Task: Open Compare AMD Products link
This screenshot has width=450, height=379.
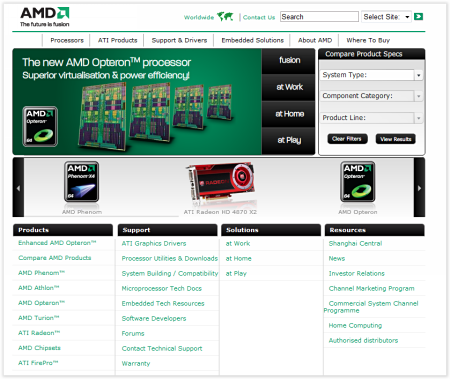Action: pos(55,258)
